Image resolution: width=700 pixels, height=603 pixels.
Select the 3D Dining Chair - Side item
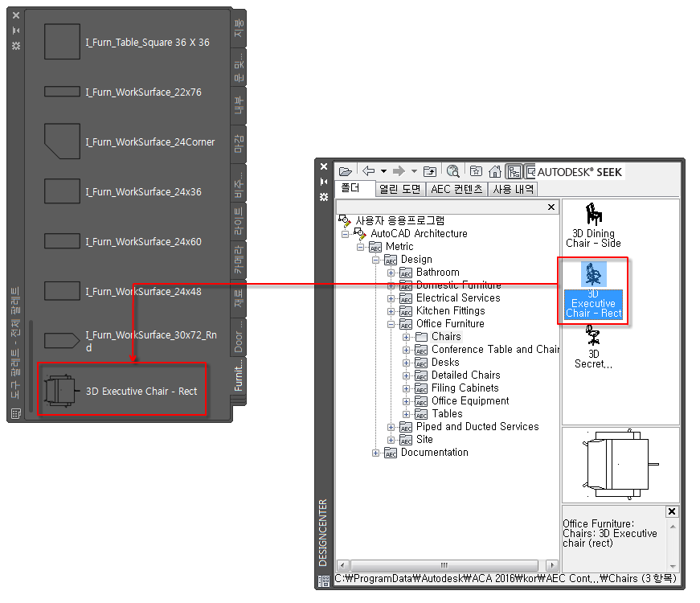(593, 226)
